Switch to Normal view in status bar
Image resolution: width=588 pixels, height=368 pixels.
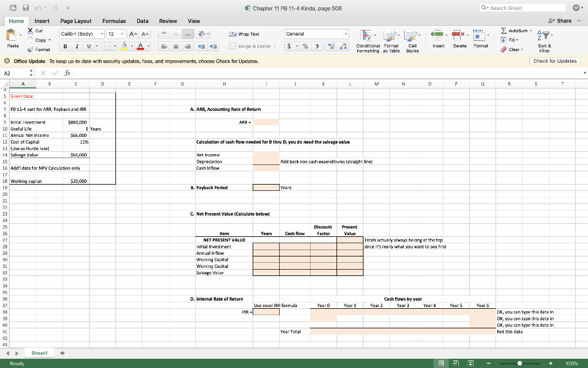[x=442, y=363]
